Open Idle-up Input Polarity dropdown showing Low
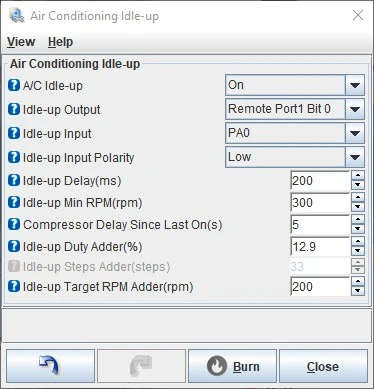The width and height of the screenshot is (374, 389). tap(295, 157)
